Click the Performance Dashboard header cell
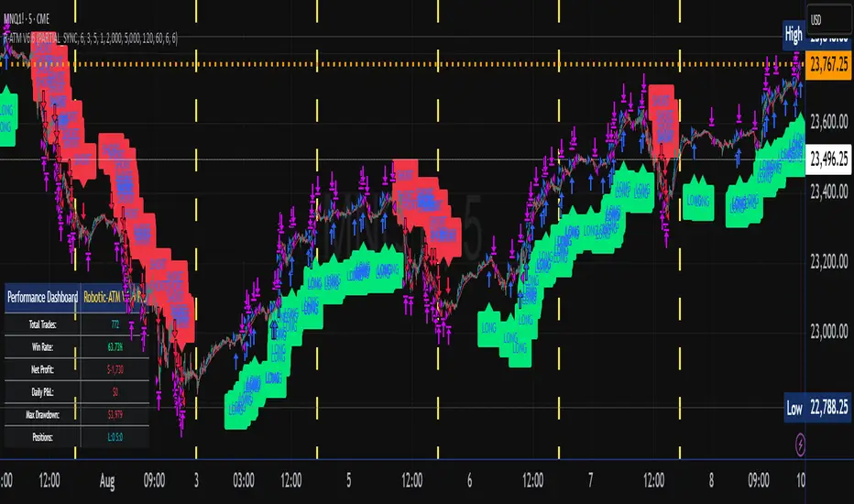 tap(42, 298)
